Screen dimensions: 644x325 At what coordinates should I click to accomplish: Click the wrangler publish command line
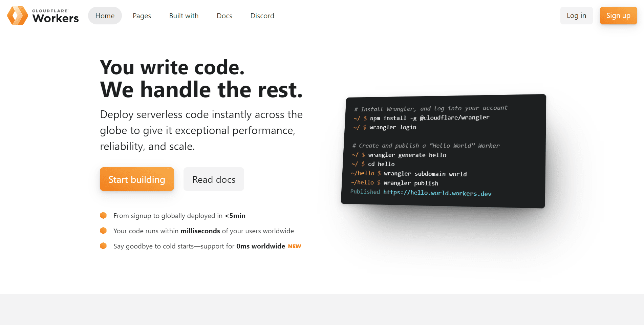tap(411, 183)
